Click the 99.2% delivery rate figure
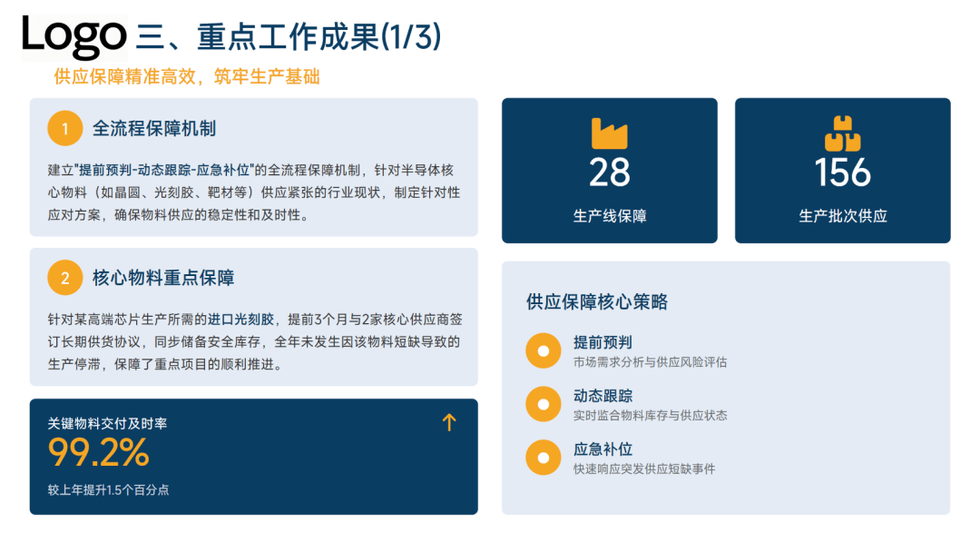This screenshot has width=980, height=552. 98,453
